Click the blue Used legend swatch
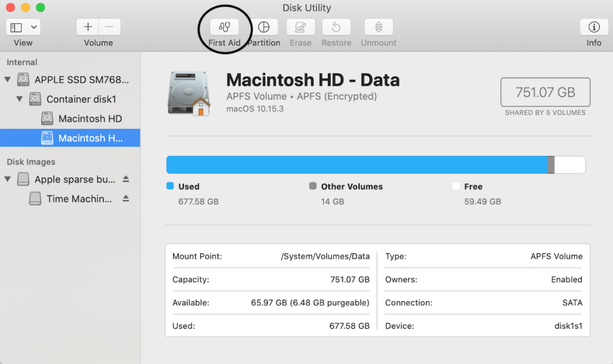The image size is (613, 364). tap(170, 186)
